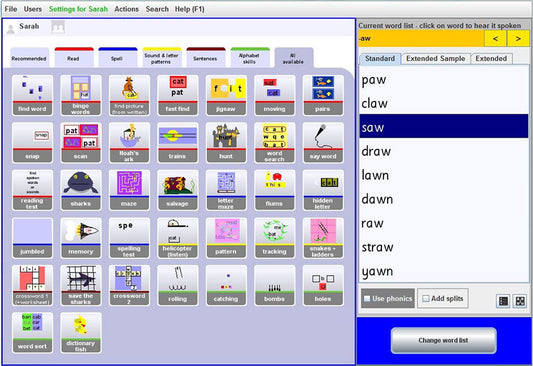Switch to the Read tab

[74, 58]
